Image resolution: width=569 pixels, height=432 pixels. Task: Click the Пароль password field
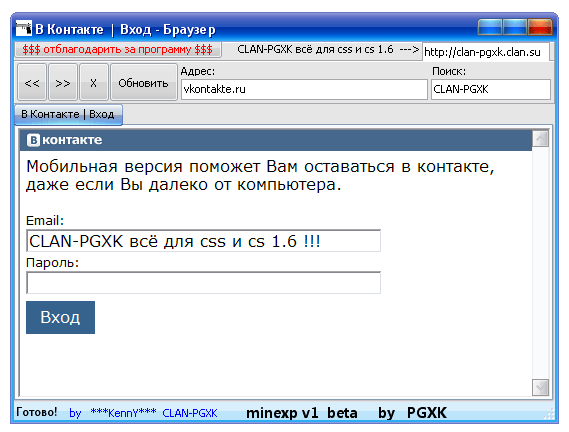tap(203, 282)
